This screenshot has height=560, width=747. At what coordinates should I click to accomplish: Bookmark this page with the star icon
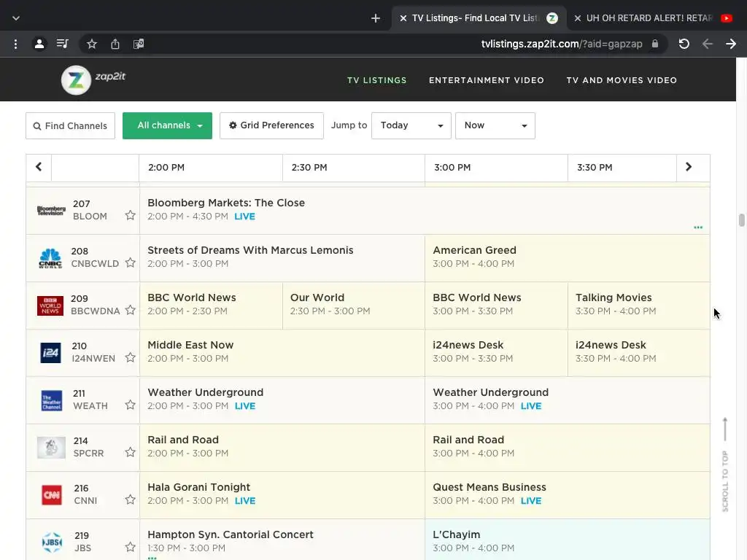click(92, 44)
